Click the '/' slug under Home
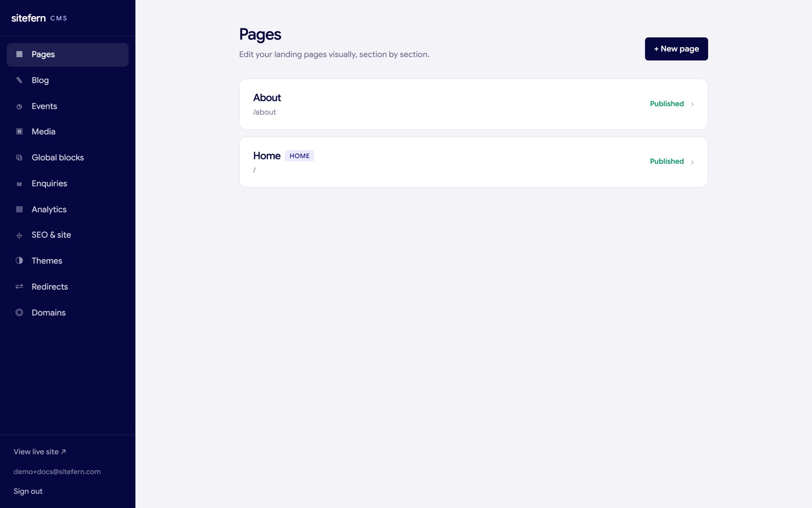Viewport: 812px width, 508px height. (255, 170)
